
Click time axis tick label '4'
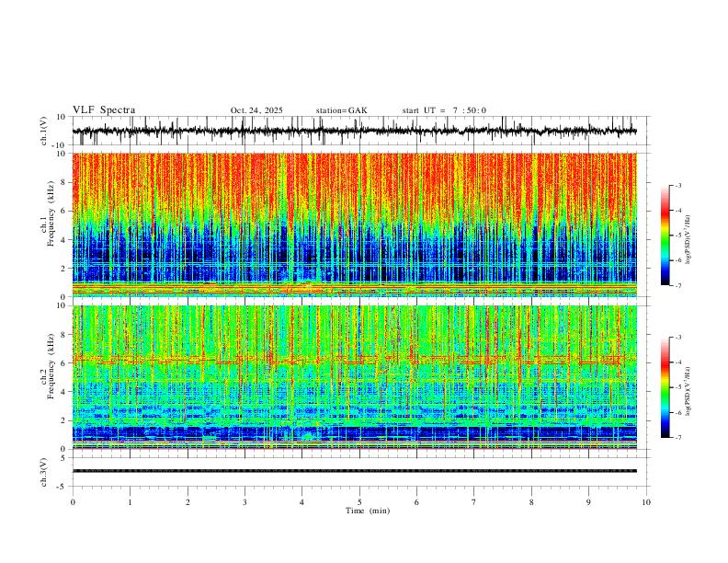coord(302,502)
